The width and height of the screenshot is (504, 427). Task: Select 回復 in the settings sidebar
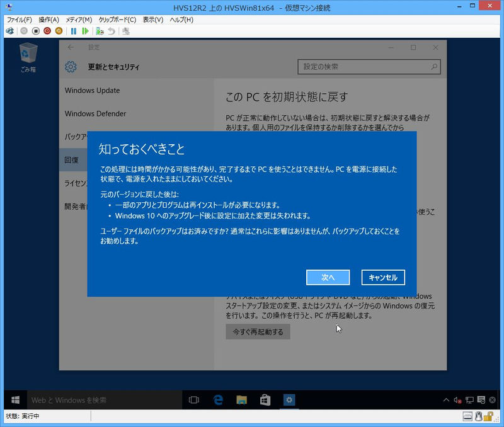pos(73,160)
